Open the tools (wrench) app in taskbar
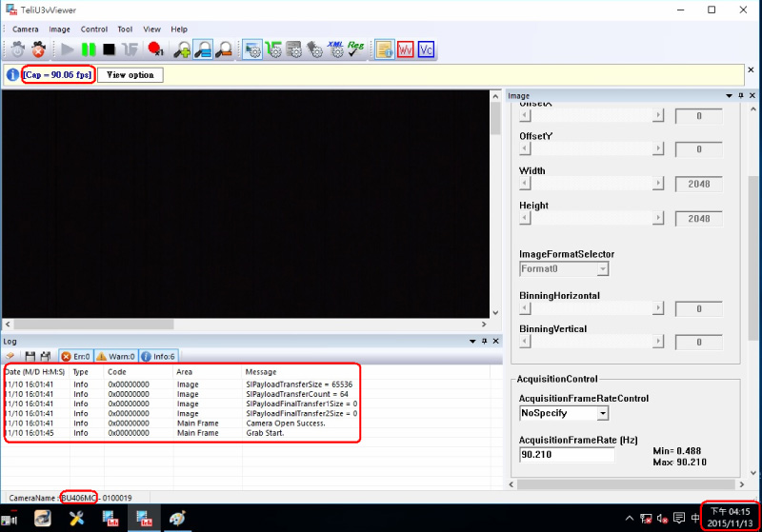The width and height of the screenshot is (762, 532). coord(76,519)
